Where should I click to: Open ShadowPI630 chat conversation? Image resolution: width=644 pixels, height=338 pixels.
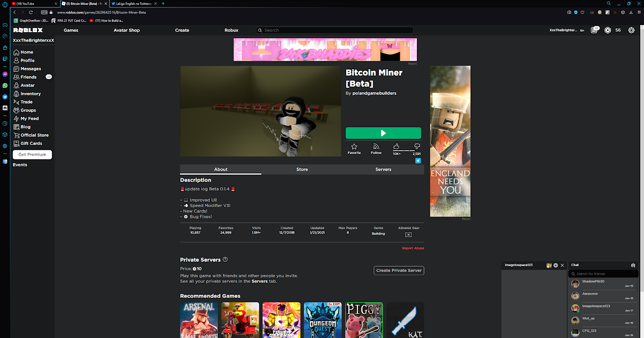tap(602, 283)
